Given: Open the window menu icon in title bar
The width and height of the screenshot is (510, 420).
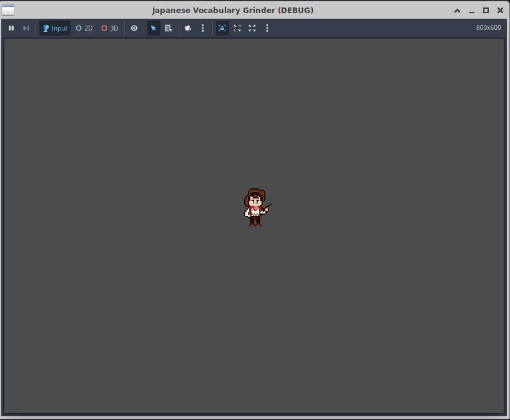Looking at the screenshot, I should point(8,10).
